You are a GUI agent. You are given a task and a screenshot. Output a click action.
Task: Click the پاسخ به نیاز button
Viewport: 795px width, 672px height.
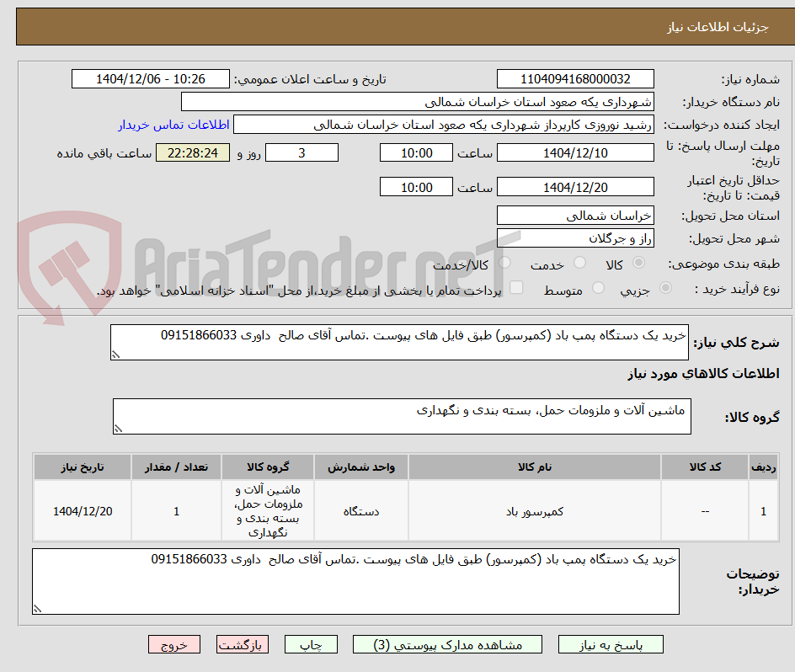pyautogui.click(x=611, y=644)
